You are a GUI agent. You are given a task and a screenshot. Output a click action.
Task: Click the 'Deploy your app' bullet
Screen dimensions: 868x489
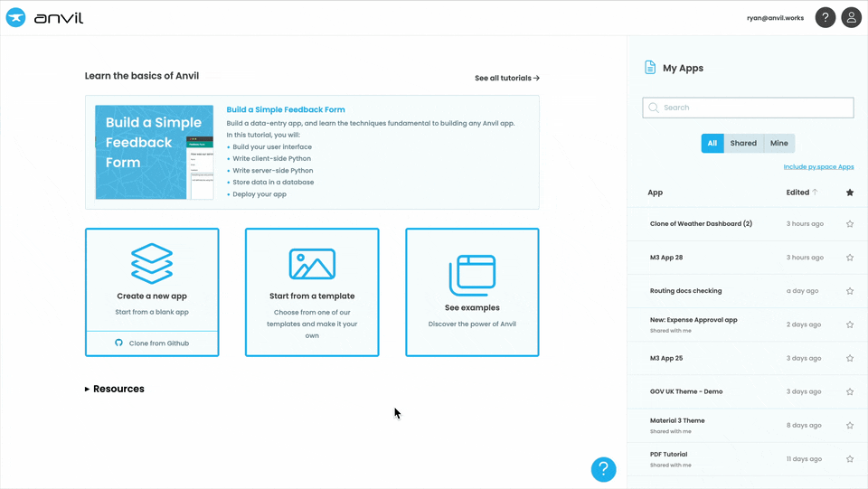point(259,194)
